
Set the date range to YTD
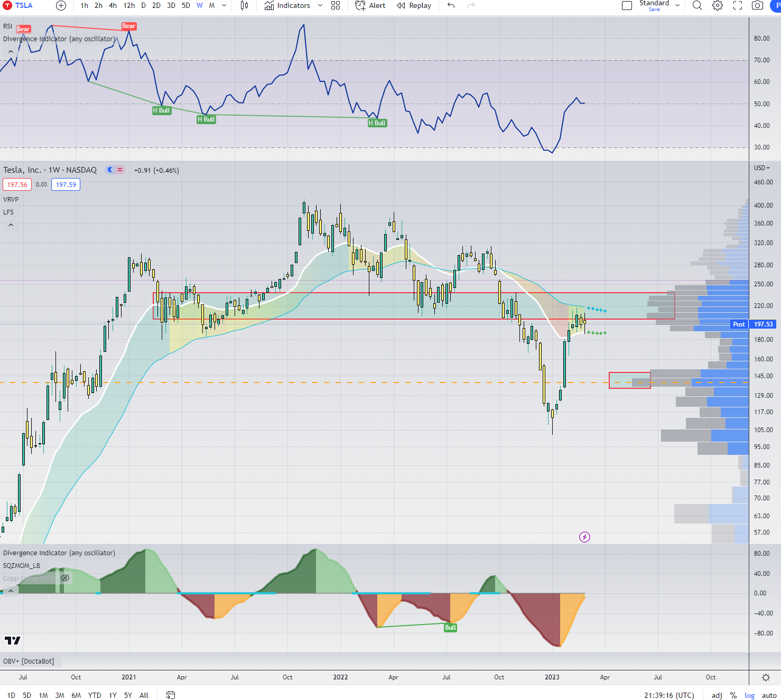(x=95, y=695)
